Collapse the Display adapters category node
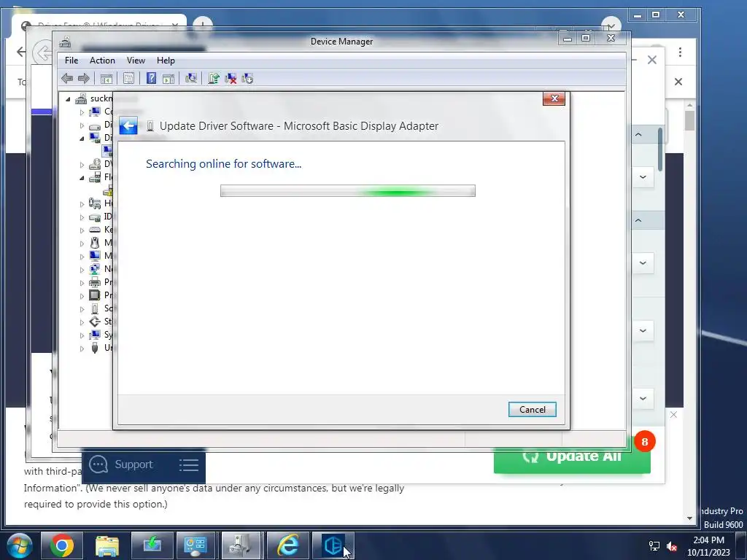Viewport: 747px width, 560px height. pos(82,139)
